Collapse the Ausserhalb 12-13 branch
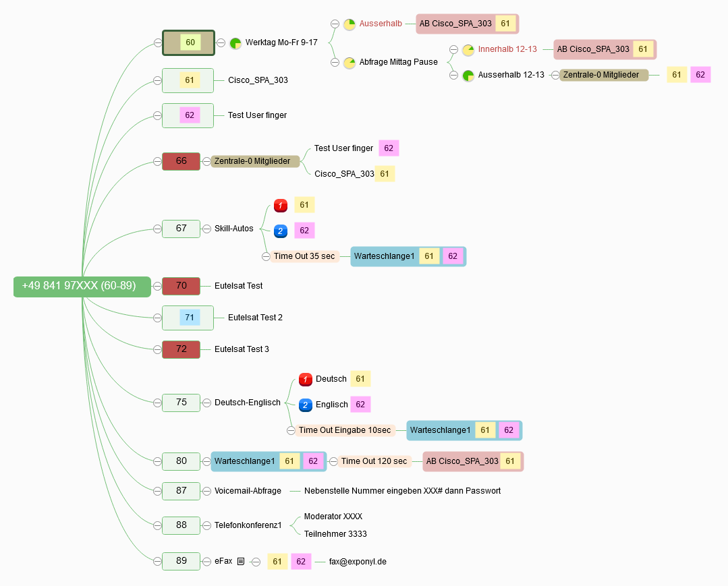 pos(453,75)
